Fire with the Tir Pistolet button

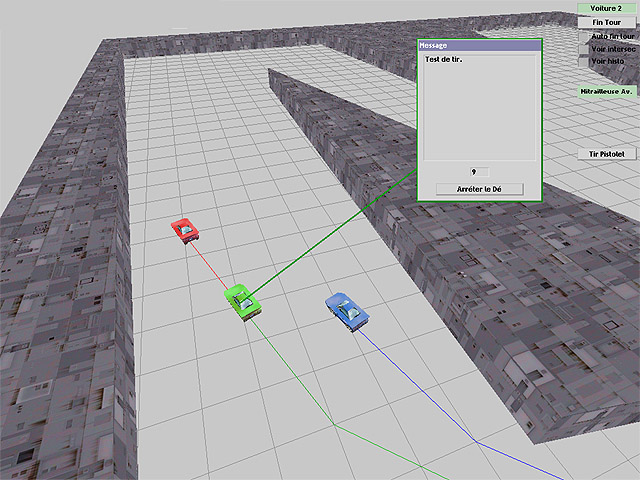point(607,154)
